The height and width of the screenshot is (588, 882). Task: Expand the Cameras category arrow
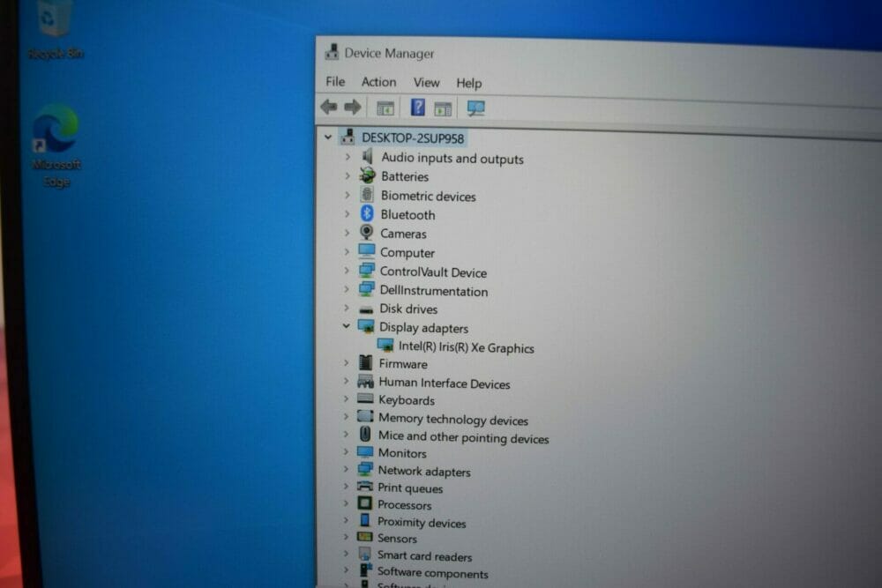[x=347, y=232]
